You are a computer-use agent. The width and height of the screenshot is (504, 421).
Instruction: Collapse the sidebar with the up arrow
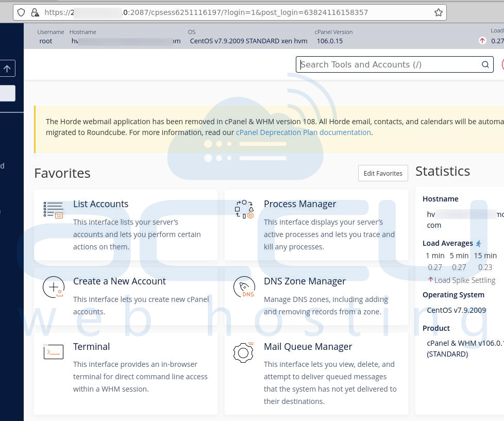[7, 68]
